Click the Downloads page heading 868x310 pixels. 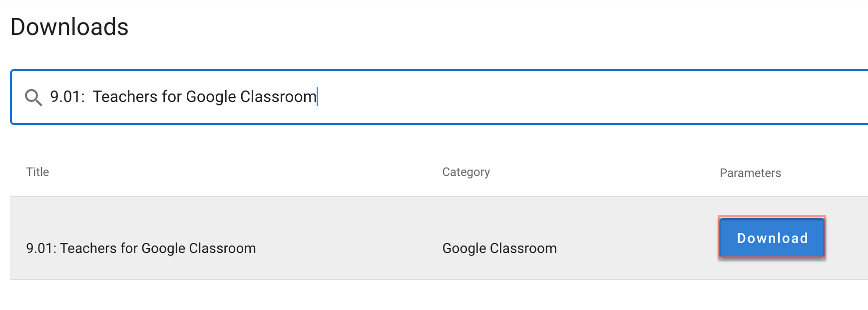69,26
